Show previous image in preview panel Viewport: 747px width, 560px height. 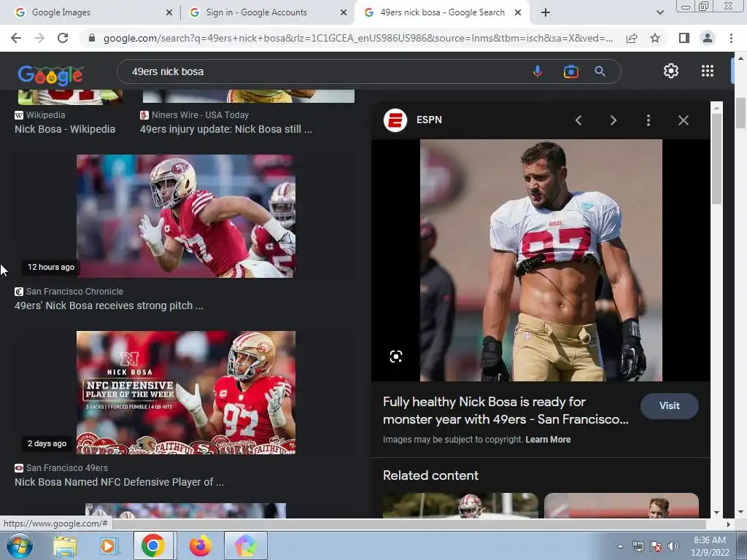[x=578, y=120]
